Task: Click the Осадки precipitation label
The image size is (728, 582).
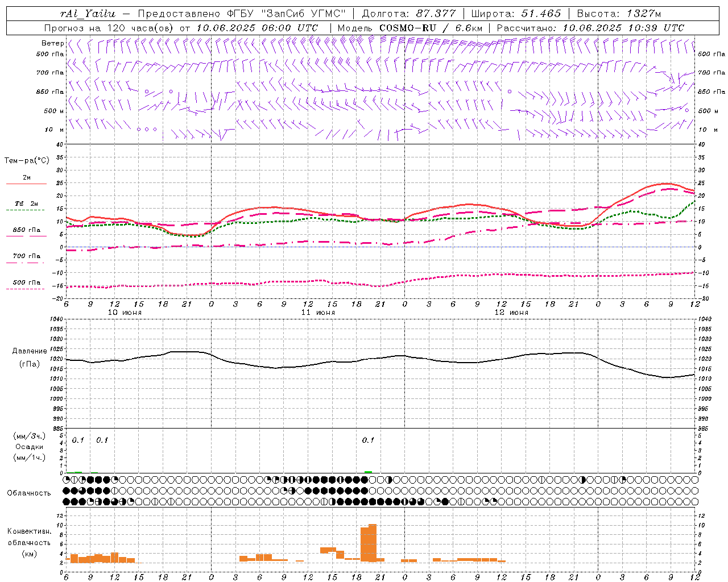Action: click(x=30, y=447)
